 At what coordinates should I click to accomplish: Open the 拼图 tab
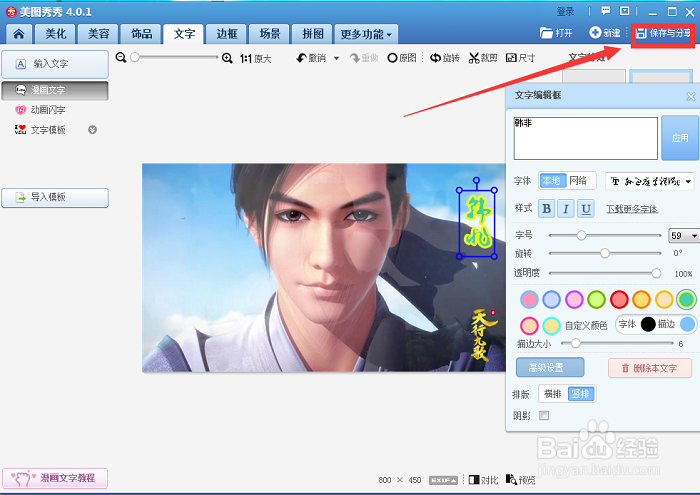312,34
